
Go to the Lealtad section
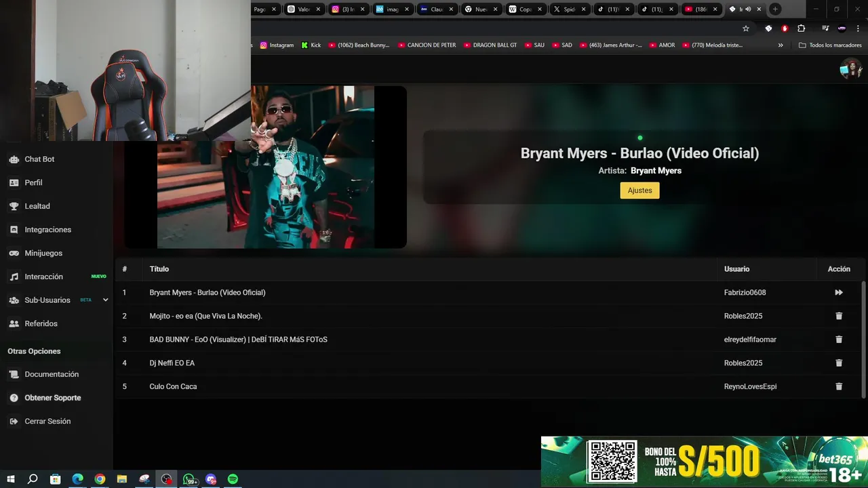(37, 206)
